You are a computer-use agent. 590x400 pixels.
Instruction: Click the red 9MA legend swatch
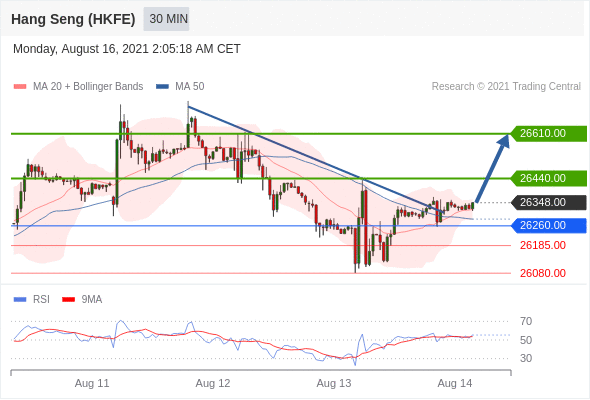click(68, 300)
